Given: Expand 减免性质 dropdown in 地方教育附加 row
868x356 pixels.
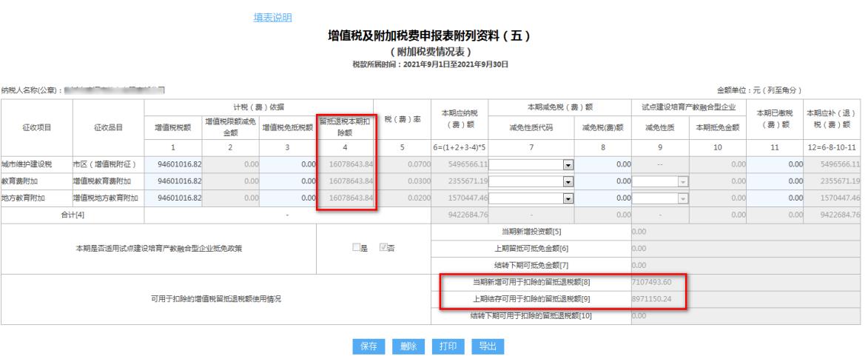Looking at the screenshot, I should coord(683,198).
